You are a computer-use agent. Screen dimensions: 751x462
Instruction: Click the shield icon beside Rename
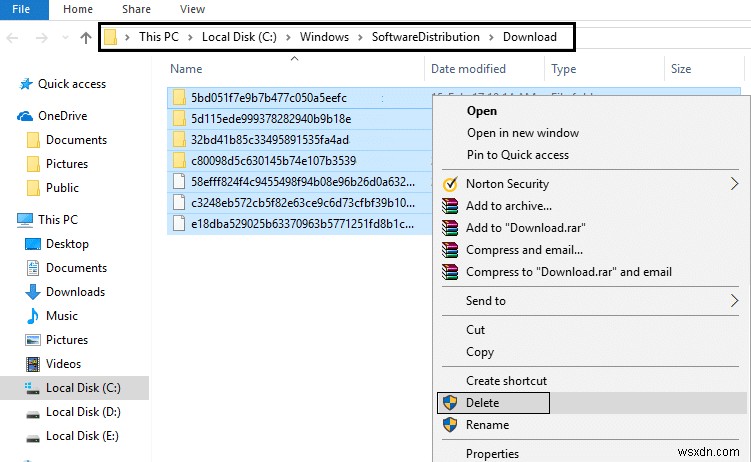tap(450, 425)
